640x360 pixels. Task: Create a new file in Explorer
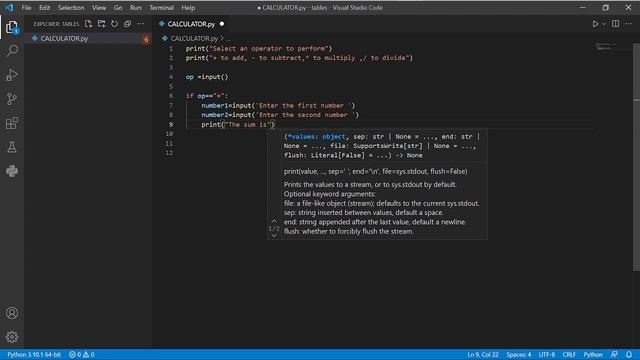[x=89, y=24]
